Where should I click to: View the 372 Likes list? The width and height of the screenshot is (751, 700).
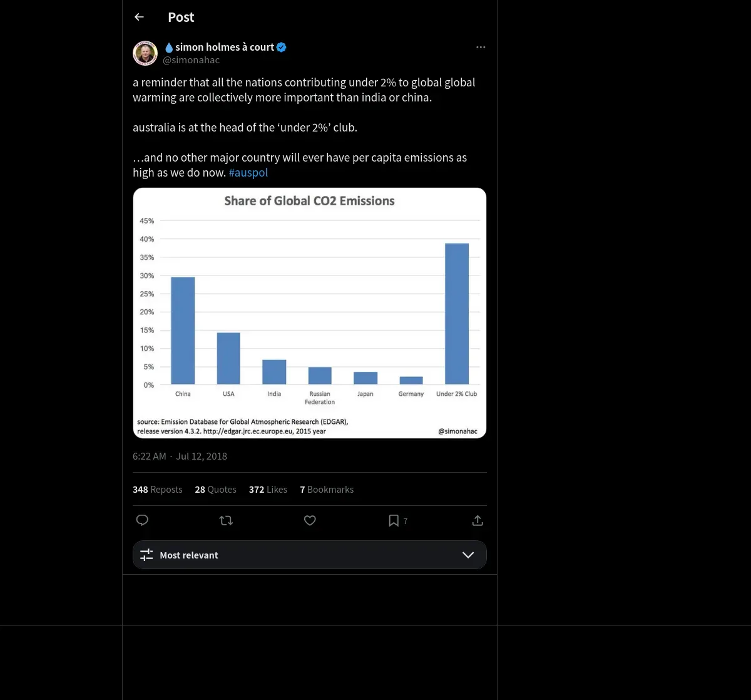[268, 490]
